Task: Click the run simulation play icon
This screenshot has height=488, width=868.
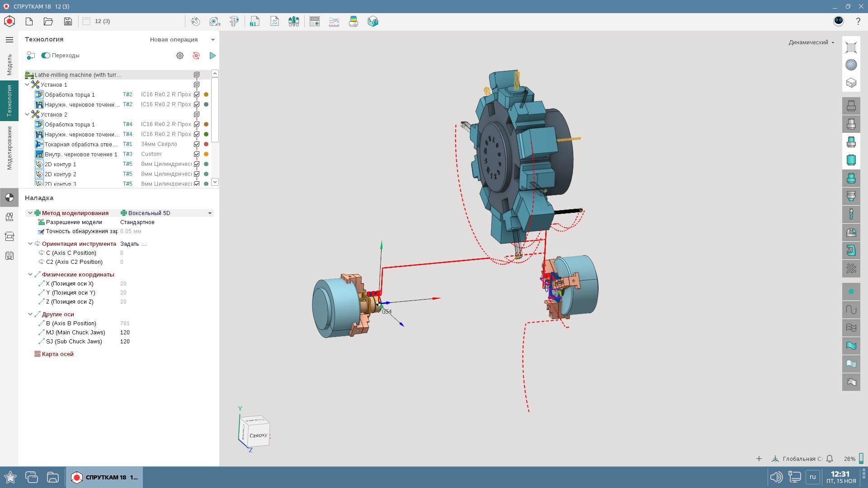Action: [x=212, y=56]
